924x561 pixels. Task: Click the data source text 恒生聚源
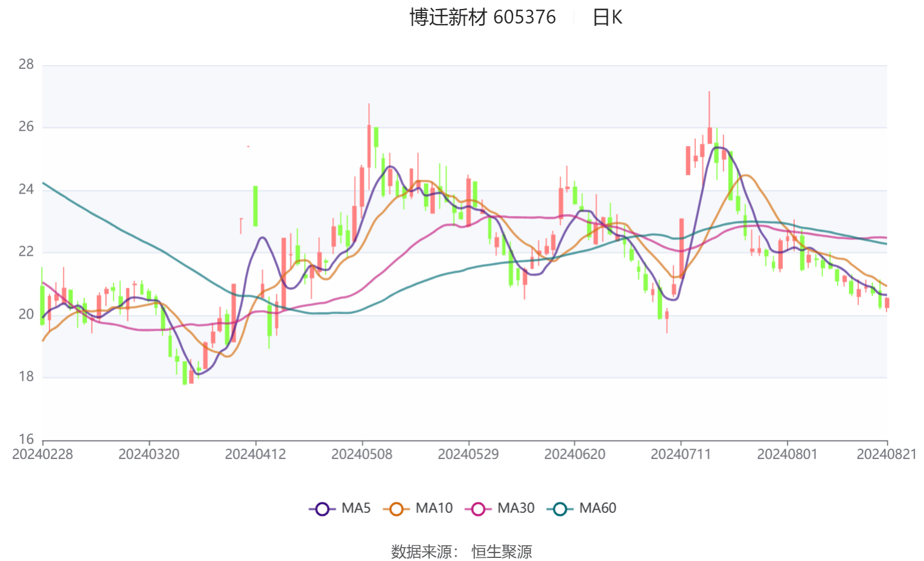pos(502,551)
